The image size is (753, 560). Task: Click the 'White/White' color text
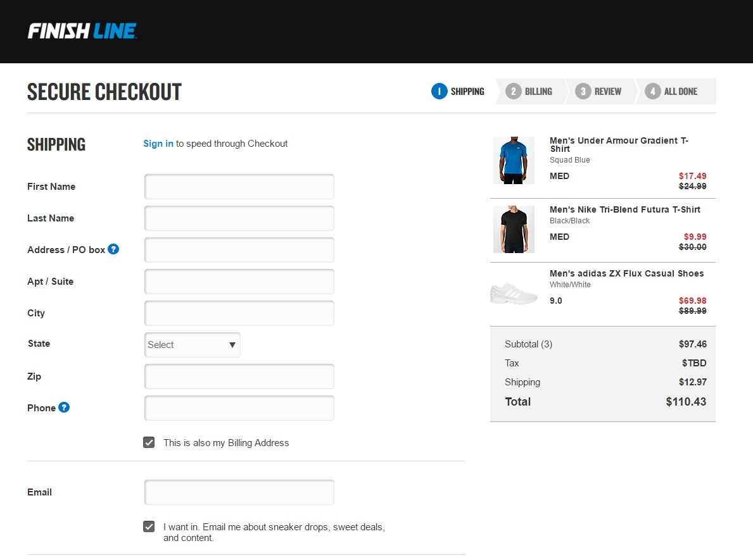(x=570, y=285)
